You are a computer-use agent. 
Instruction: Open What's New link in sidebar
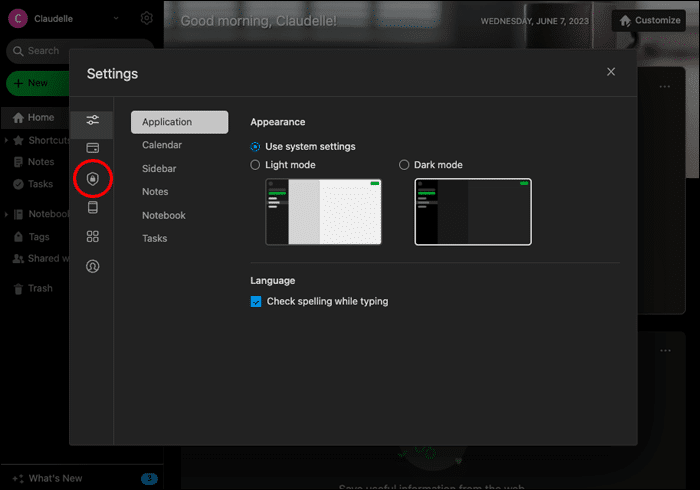(55, 478)
